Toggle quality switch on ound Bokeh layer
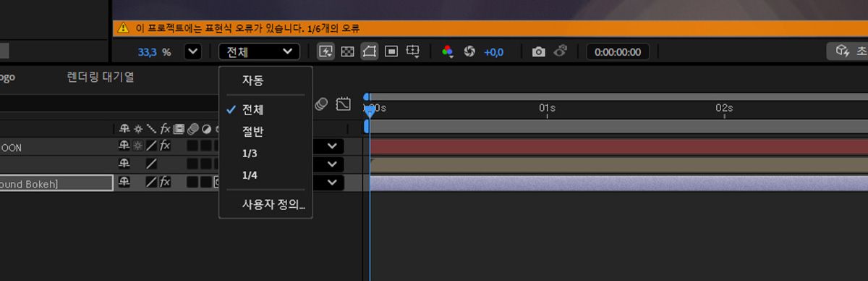This screenshot has height=281, width=868. [x=151, y=183]
